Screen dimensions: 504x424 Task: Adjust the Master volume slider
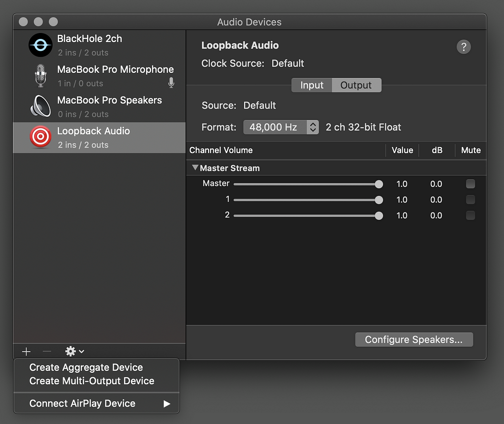tap(308, 184)
